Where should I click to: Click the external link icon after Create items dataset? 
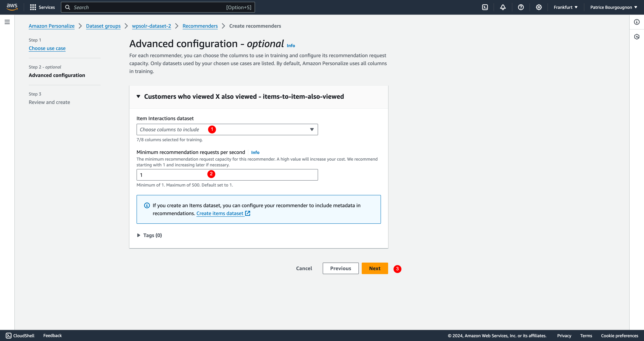pyautogui.click(x=247, y=213)
